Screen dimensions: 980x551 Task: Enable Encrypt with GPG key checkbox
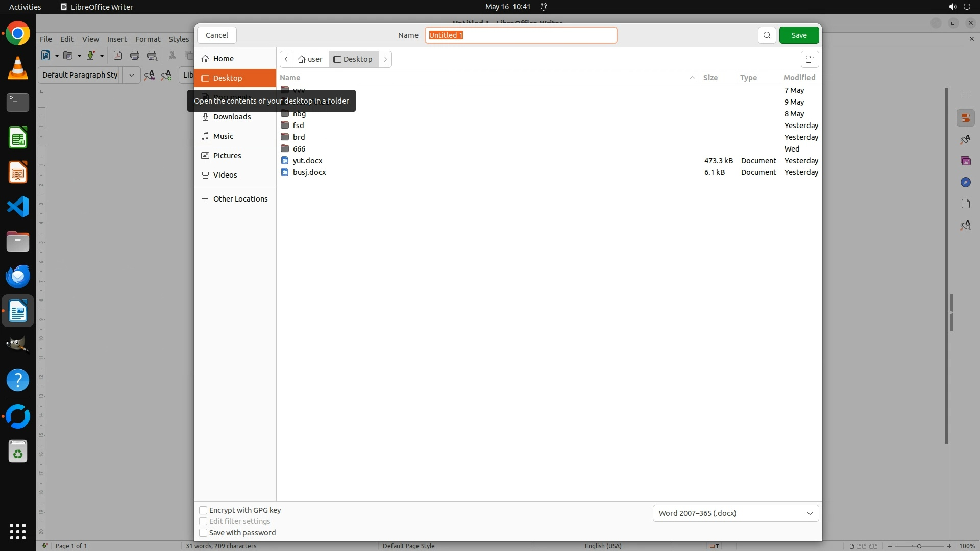pos(203,510)
